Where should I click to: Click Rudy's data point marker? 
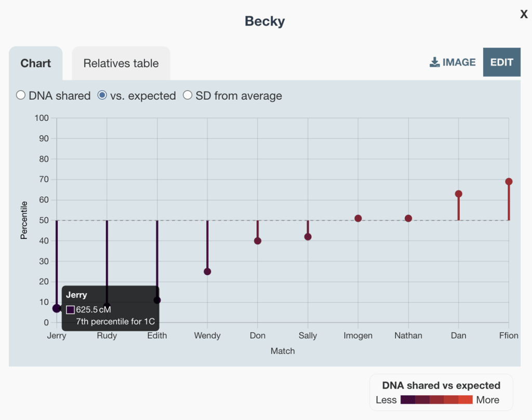[107, 305]
